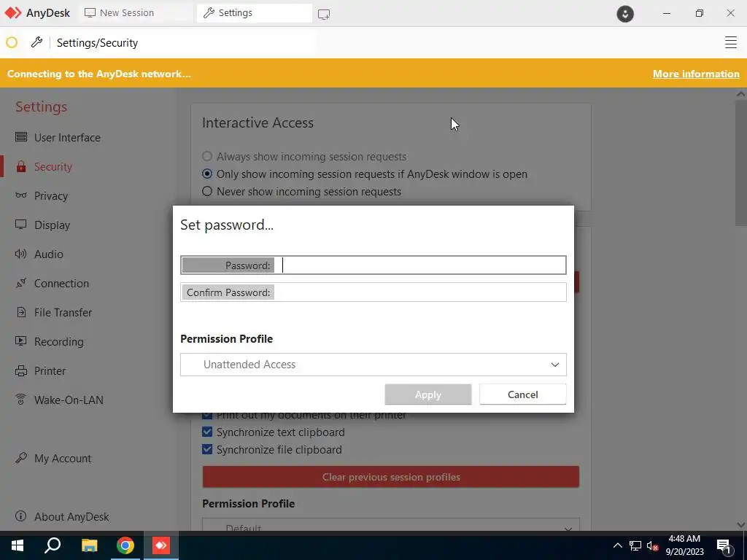Viewport: 747px width, 560px height.
Task: Click the Display monitor icon
Action: pyautogui.click(x=21, y=225)
